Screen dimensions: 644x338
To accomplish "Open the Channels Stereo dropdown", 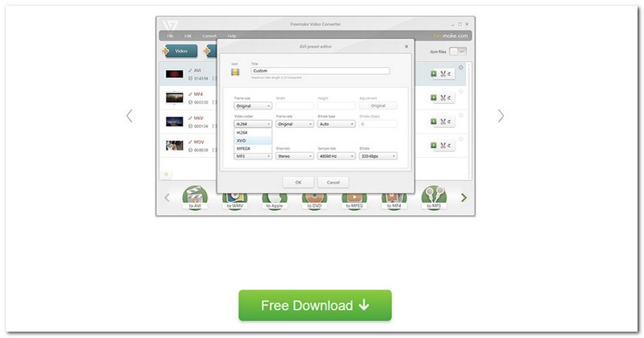I will click(295, 156).
